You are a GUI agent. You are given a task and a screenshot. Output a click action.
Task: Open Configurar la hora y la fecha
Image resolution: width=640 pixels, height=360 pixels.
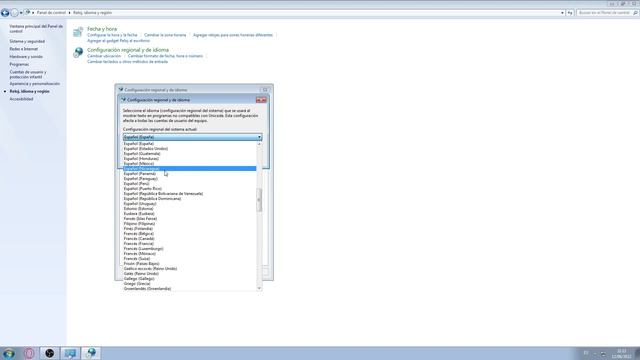pyautogui.click(x=112, y=35)
